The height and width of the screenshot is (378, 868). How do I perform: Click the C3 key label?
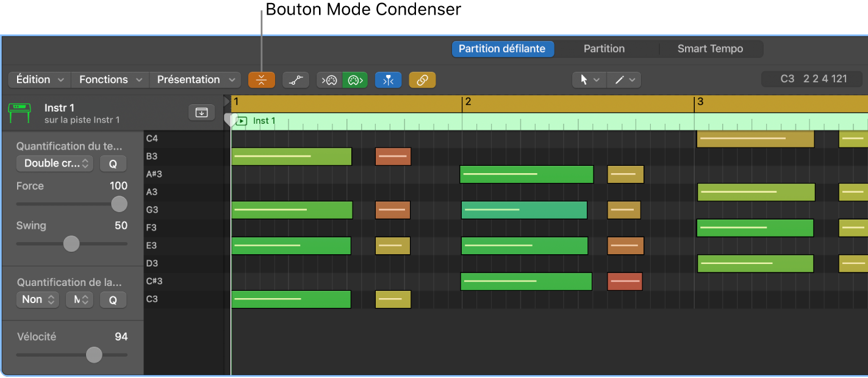coord(152,299)
